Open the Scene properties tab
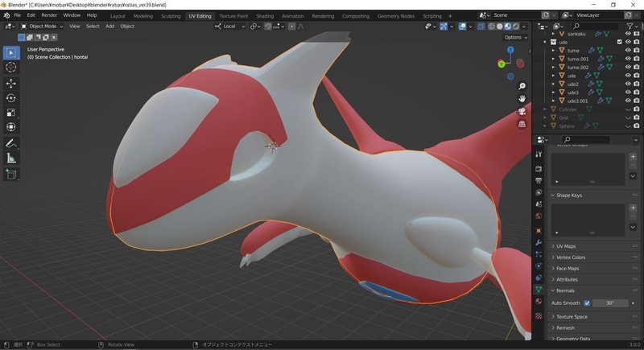Image resolution: width=644 pixels, height=350 pixels. pos(539,204)
